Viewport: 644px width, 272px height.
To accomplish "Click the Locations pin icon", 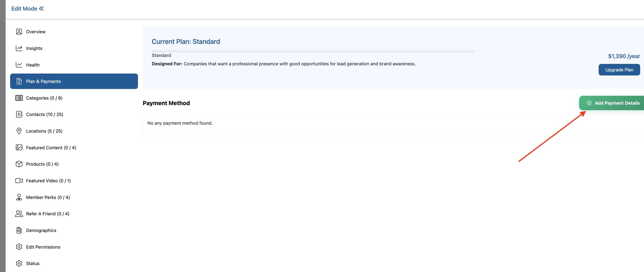I will pos(19,131).
